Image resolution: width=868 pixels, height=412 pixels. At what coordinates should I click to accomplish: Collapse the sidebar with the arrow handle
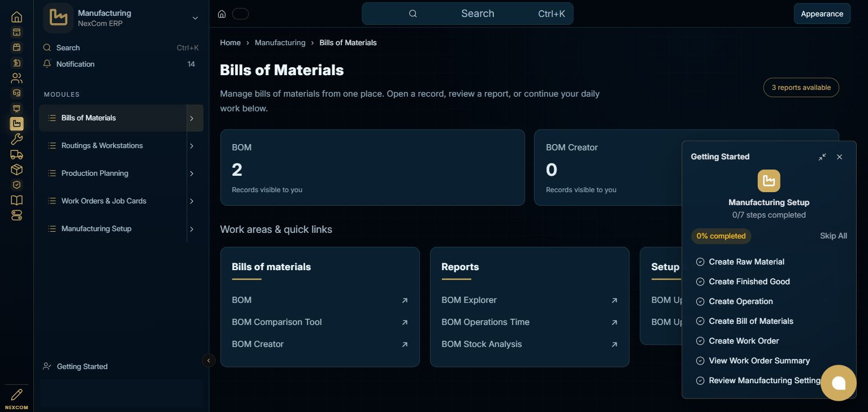(209, 360)
